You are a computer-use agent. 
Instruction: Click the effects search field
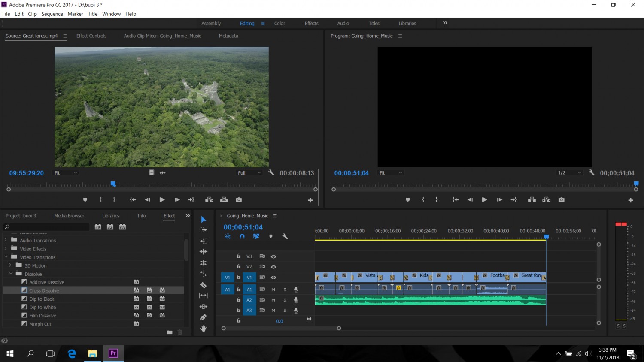click(x=46, y=227)
